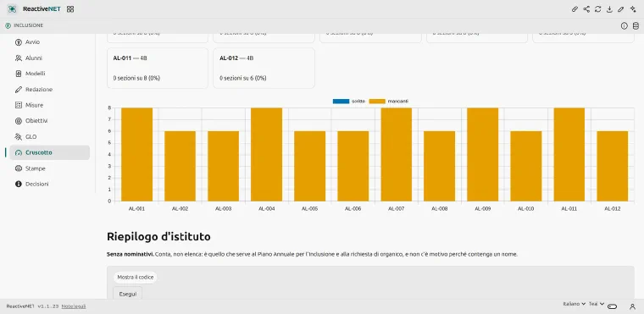
Task: Click the Esegui button
Action: pos(127,294)
